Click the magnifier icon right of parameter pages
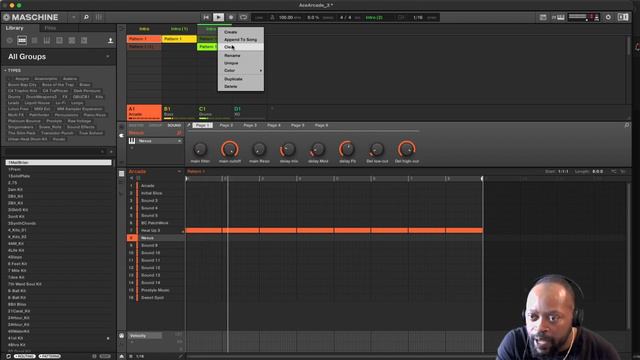Viewport: 640px width, 360px height. click(x=627, y=125)
